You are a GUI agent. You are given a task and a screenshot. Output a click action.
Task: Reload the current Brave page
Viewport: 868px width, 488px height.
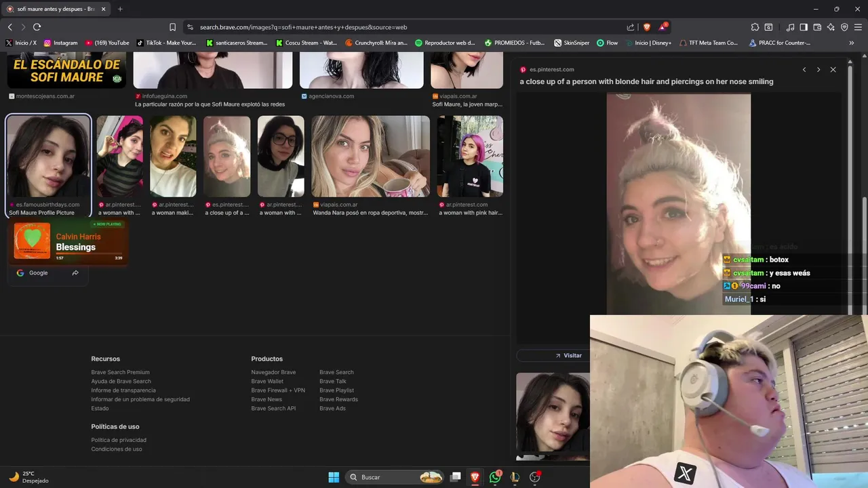(x=37, y=27)
